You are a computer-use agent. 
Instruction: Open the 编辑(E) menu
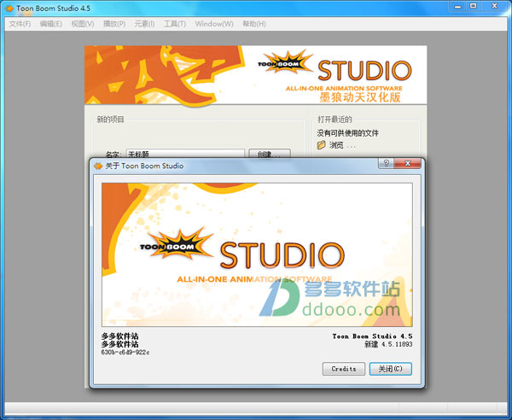[51, 24]
